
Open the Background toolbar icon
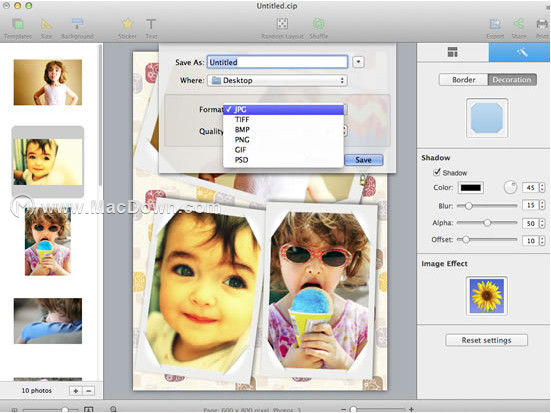click(x=77, y=24)
